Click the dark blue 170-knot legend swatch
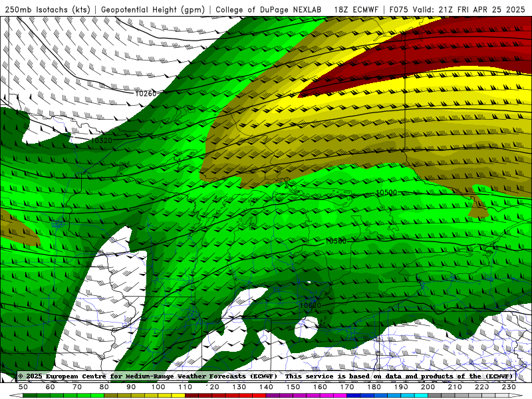Screen dimensions: 532x399 pyautogui.click(x=354, y=396)
